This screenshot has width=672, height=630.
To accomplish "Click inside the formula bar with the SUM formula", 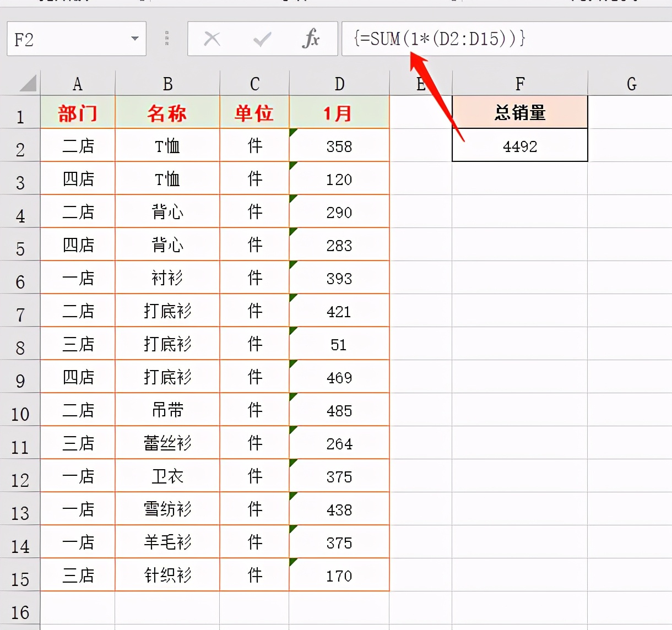I will point(468,39).
